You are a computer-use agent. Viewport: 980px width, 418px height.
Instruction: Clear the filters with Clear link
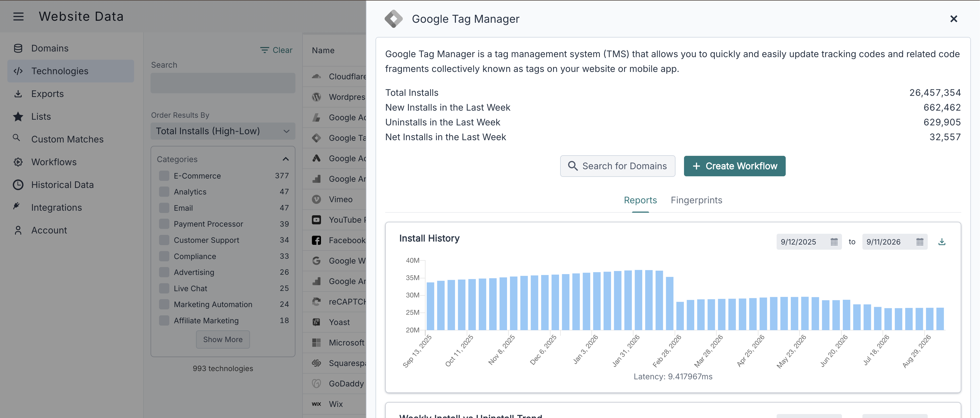pyautogui.click(x=276, y=50)
